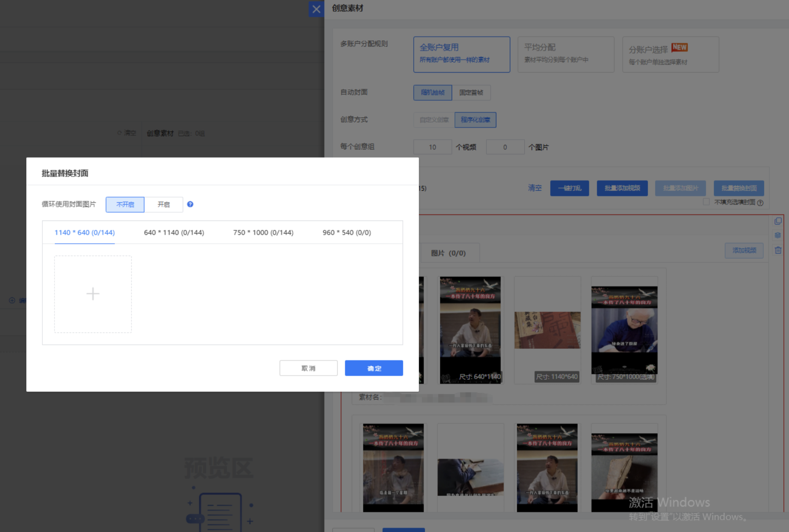789x532 pixels.
Task: Select the 分账户选择 allocation rule card
Action: [x=671, y=54]
